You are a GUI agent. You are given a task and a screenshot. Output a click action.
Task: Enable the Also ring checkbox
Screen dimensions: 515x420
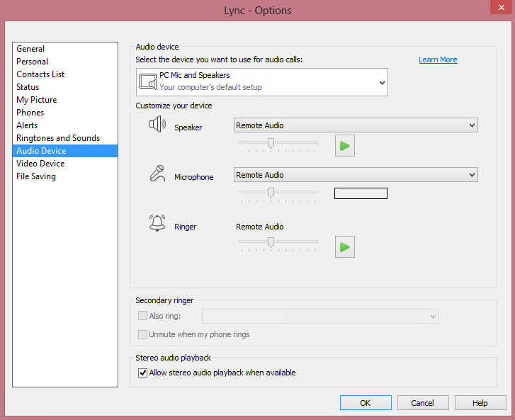coord(142,316)
